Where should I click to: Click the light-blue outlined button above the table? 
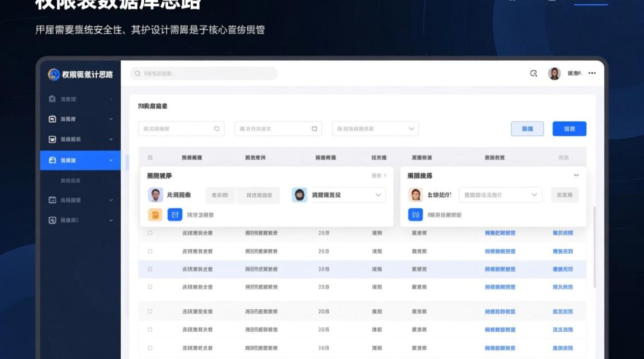(x=528, y=129)
